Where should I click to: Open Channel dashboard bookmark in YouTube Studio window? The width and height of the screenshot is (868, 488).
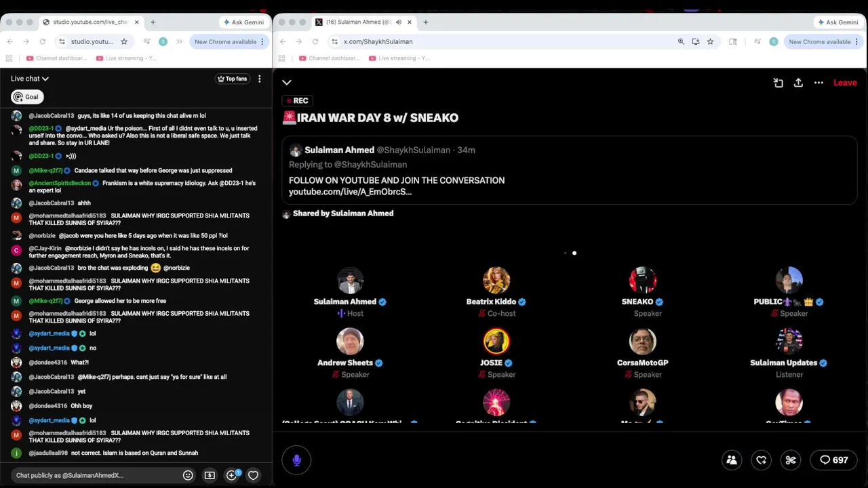tap(56, 58)
